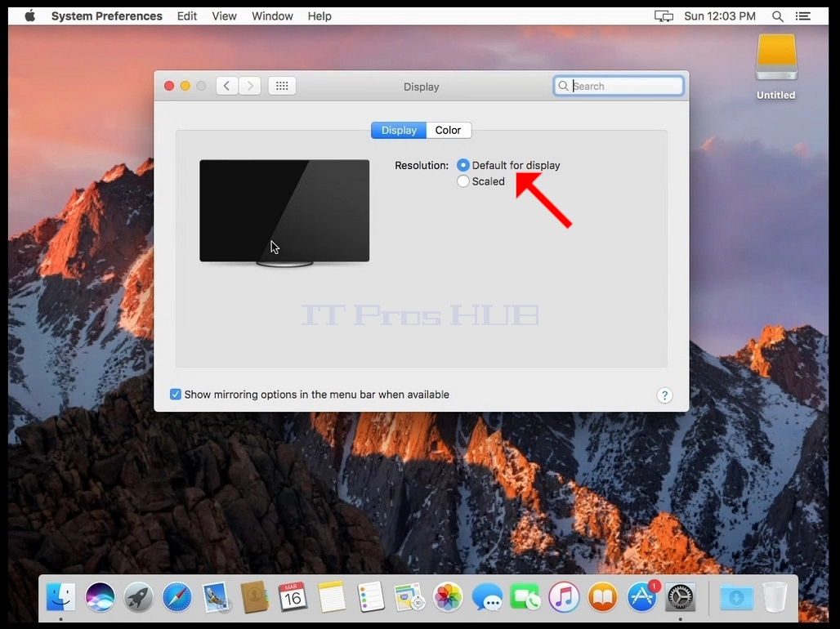
Task: Open Messages from the Dock
Action: 487,597
